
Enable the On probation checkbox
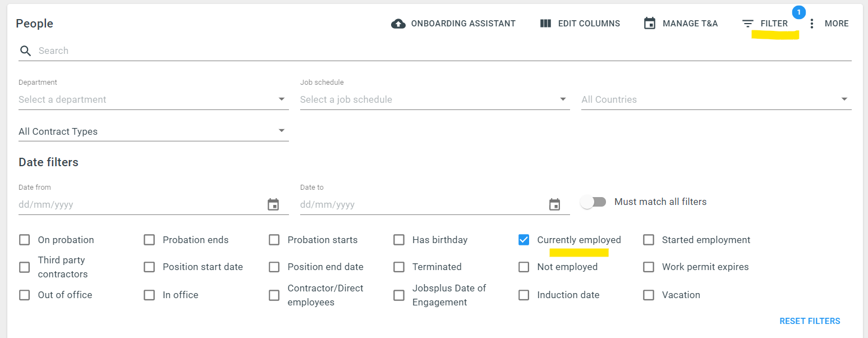click(25, 240)
